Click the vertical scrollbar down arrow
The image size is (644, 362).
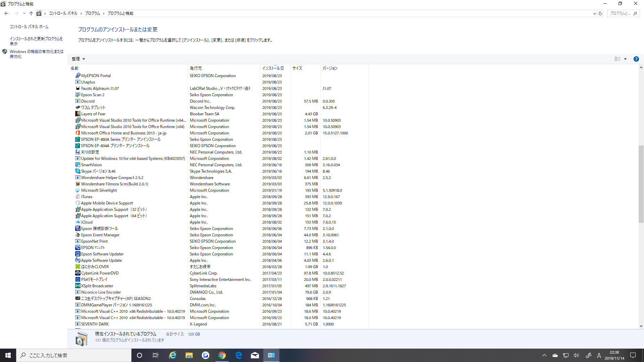point(641,326)
